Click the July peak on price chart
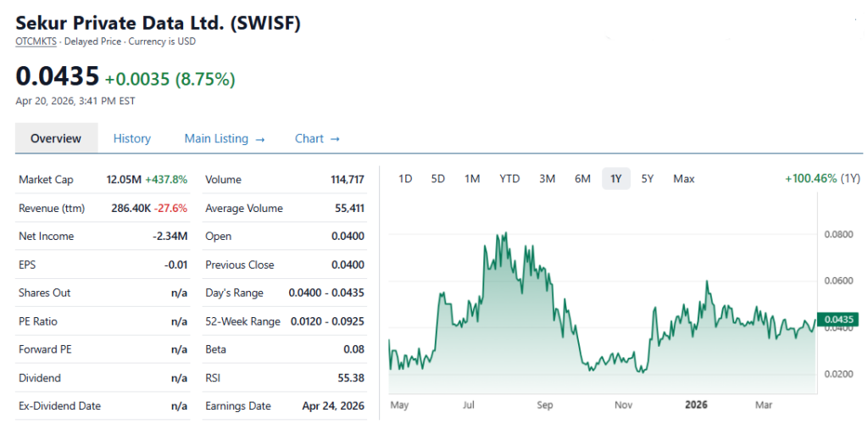The width and height of the screenshot is (868, 424). pos(505,233)
